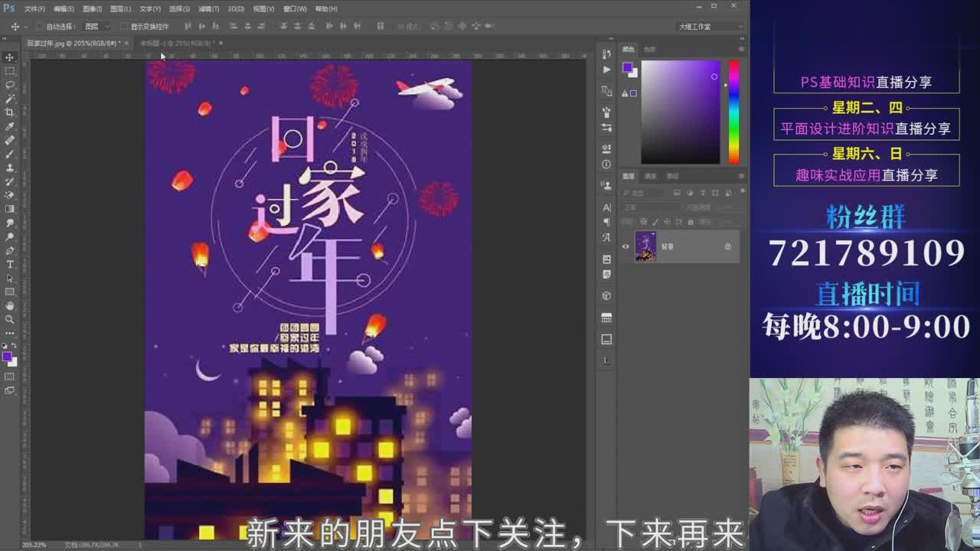Open the workspace dropdown 大维工作室

710,26
